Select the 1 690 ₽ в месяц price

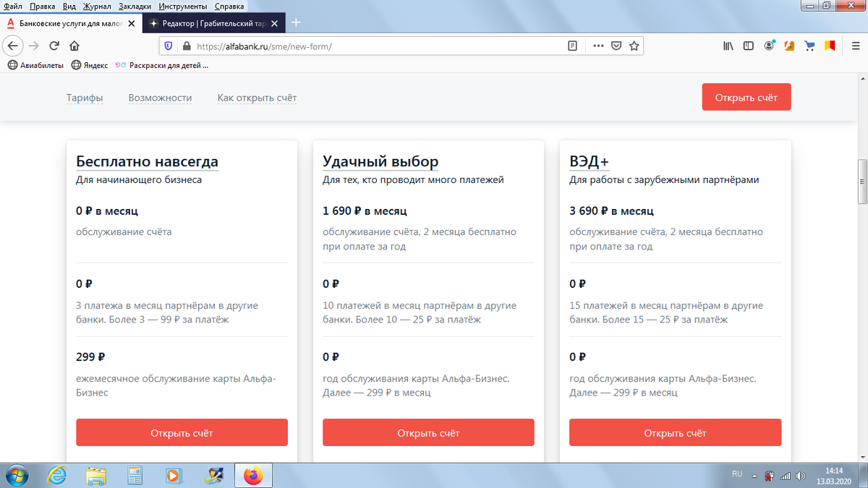(365, 211)
